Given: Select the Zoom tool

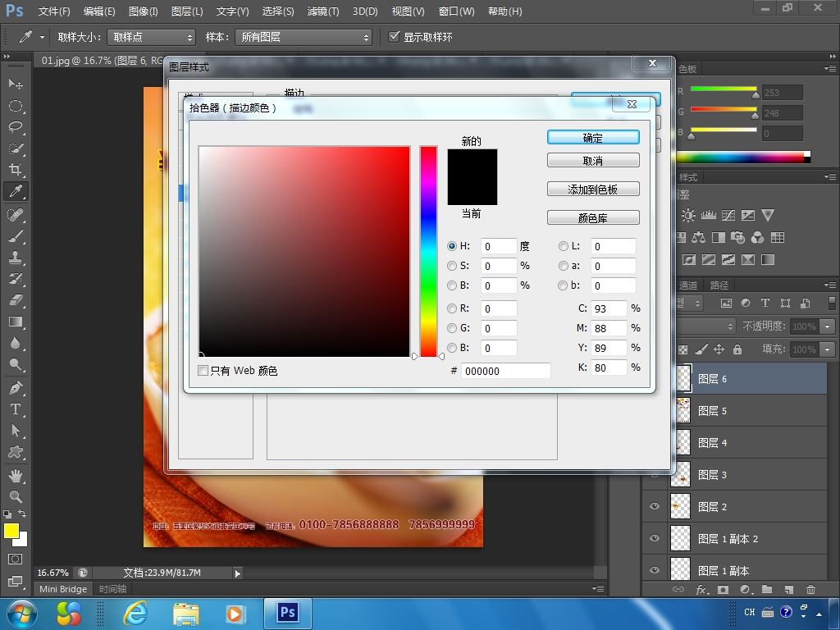Looking at the screenshot, I should coord(15,496).
